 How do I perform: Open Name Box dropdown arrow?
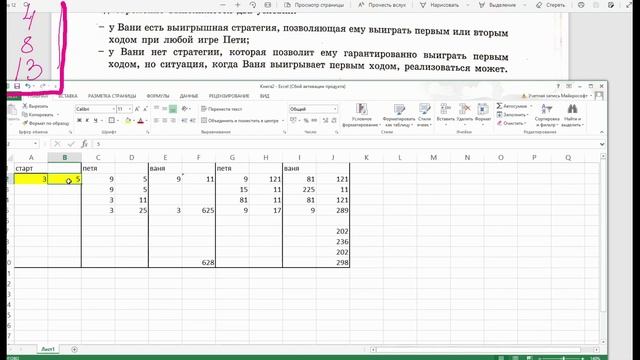[x=36, y=144]
